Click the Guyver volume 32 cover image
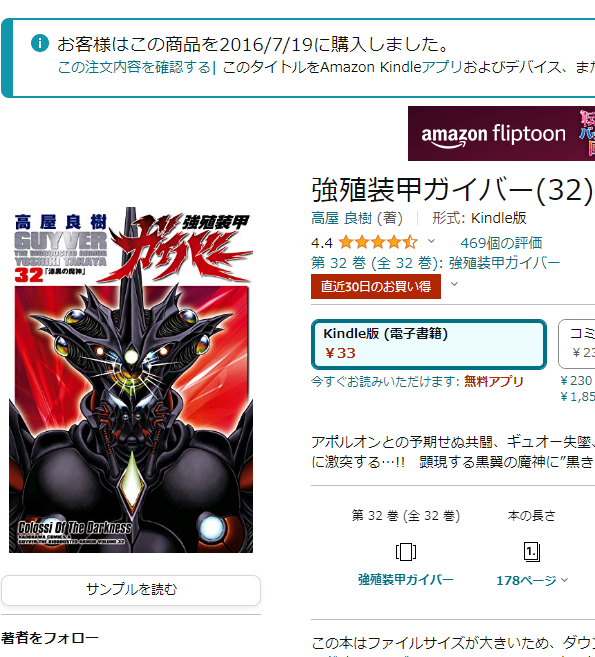595x657 pixels. click(131, 380)
